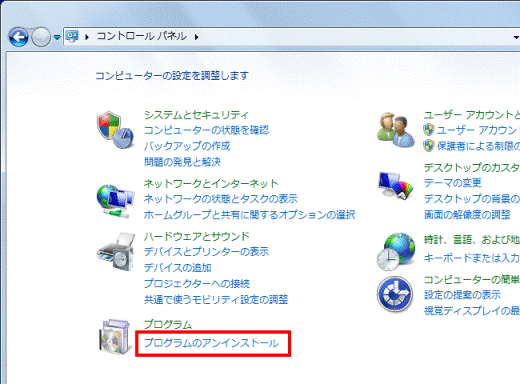The width and height of the screenshot is (520, 384).
Task: Click the Desktop personalization monitor icon
Action: (395, 185)
